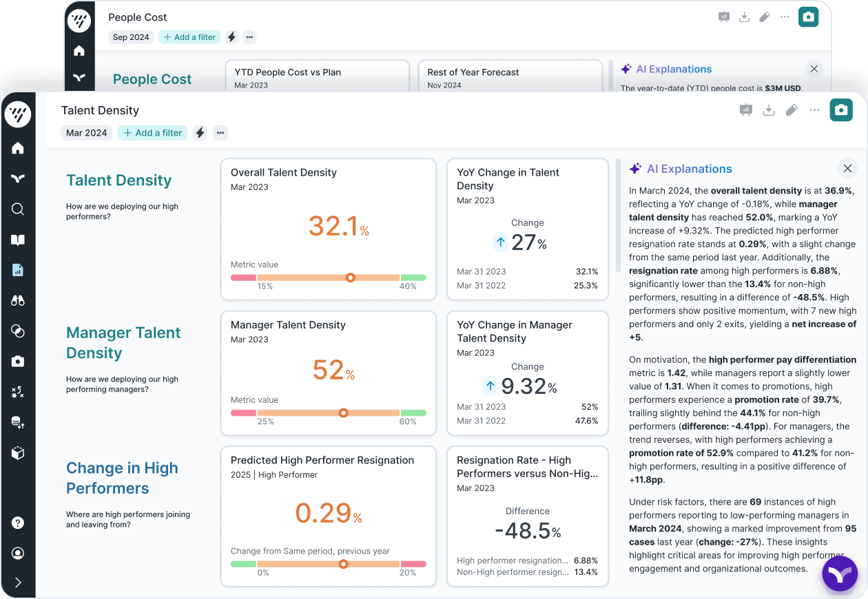This screenshot has width=868, height=599.
Task: Click the Visier logo in Talent Density window
Action: (x=18, y=114)
